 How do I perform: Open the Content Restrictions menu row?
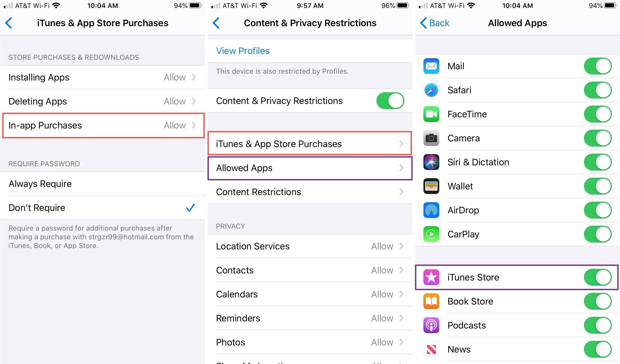click(x=310, y=192)
